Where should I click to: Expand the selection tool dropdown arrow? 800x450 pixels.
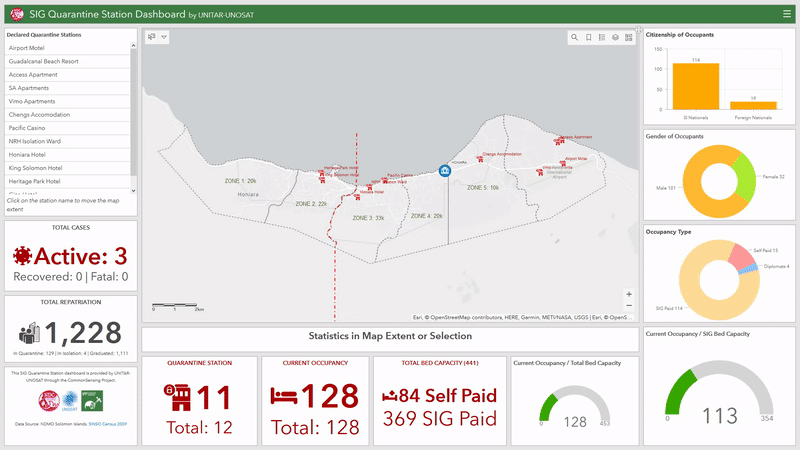(164, 37)
